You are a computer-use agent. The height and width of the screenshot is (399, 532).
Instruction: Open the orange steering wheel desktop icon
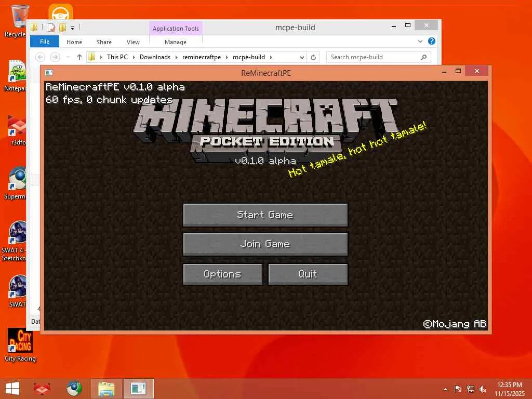click(61, 12)
